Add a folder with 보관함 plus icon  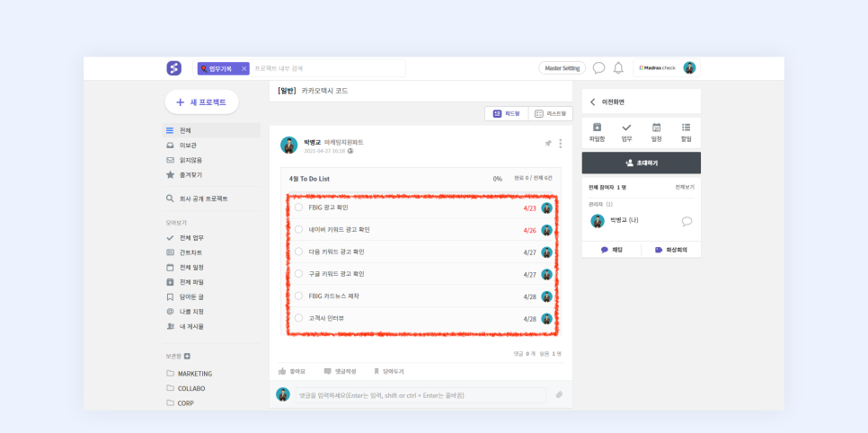click(x=187, y=356)
